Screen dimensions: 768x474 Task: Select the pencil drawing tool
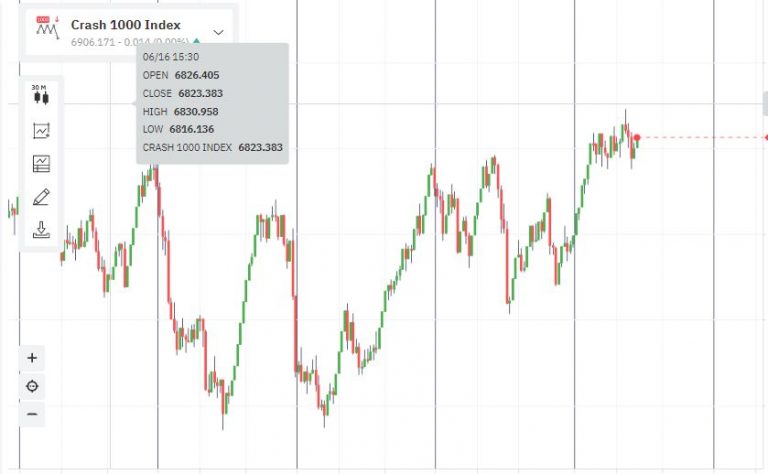coord(41,197)
